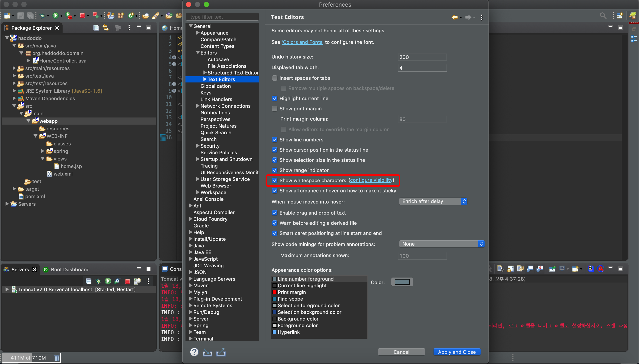Toggle Link with Editor in Package Explorer
639x364 pixels.
(x=106, y=28)
